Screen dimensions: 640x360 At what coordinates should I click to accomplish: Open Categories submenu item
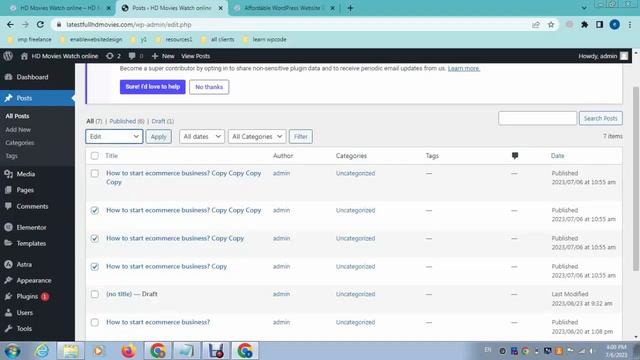20,143
